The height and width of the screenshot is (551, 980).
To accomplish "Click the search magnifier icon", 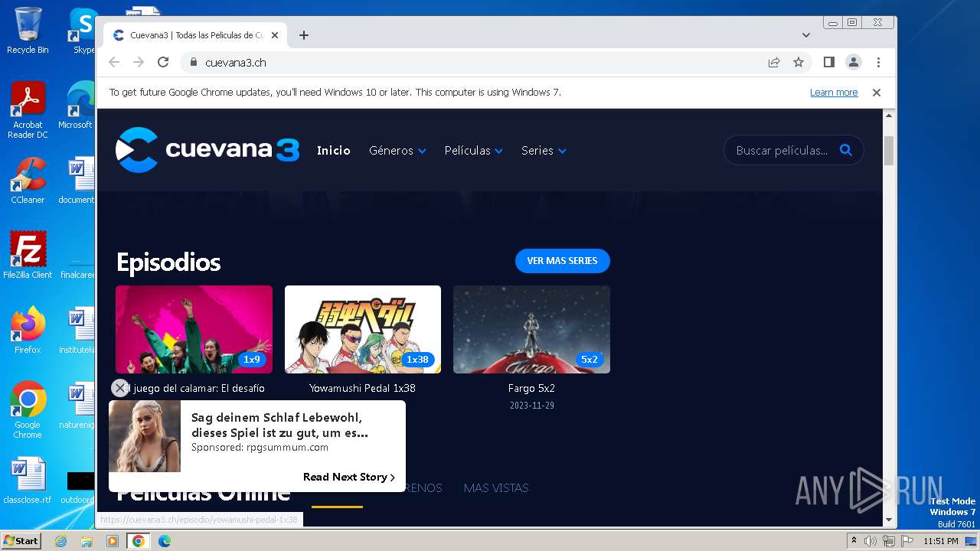I will (845, 150).
